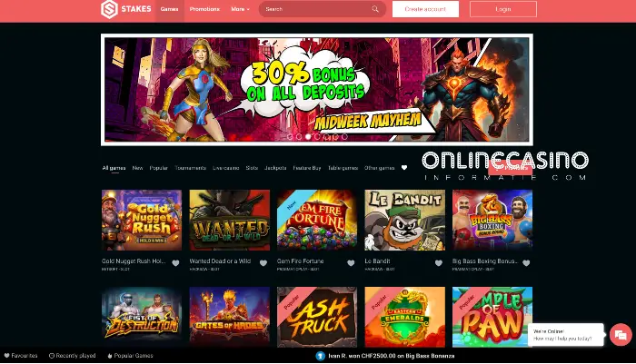
Task: Open the favourites heart filter in category bar
Action: click(x=404, y=168)
